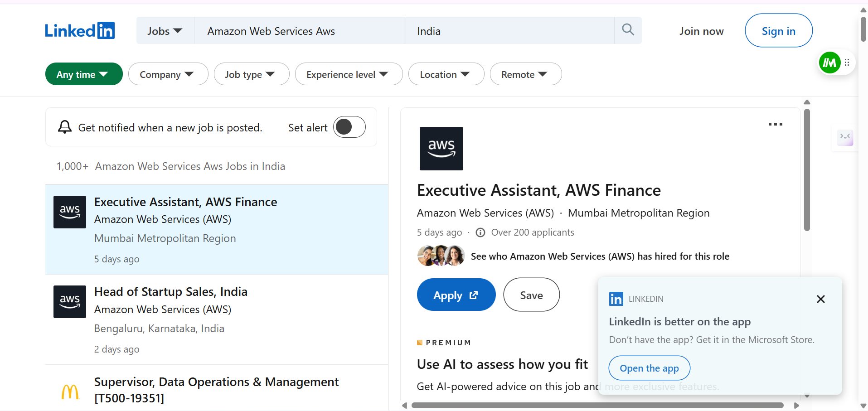Click the Open the app button
The width and height of the screenshot is (868, 411).
649,368
